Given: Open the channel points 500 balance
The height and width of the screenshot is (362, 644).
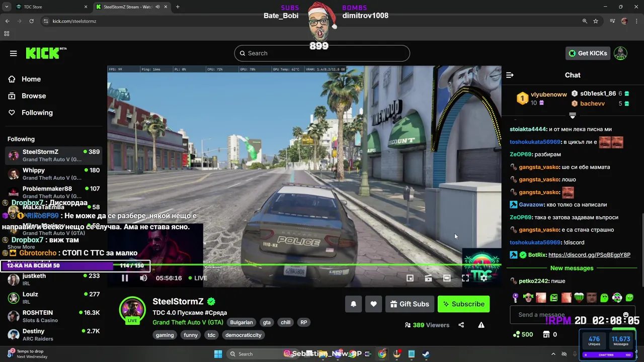Looking at the screenshot, I should point(523,334).
